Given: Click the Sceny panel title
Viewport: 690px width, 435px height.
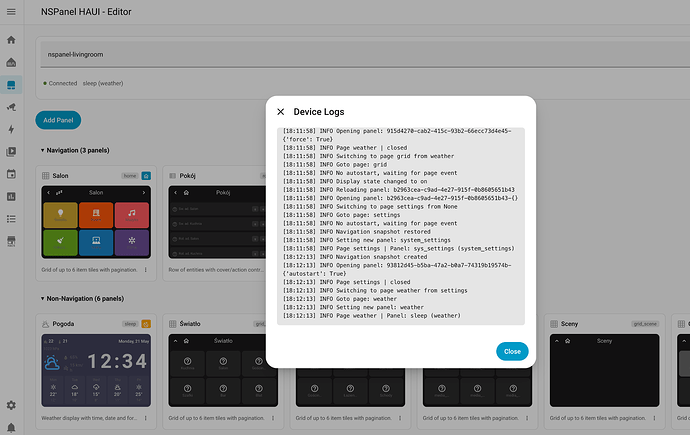Looking at the screenshot, I should pos(569,324).
